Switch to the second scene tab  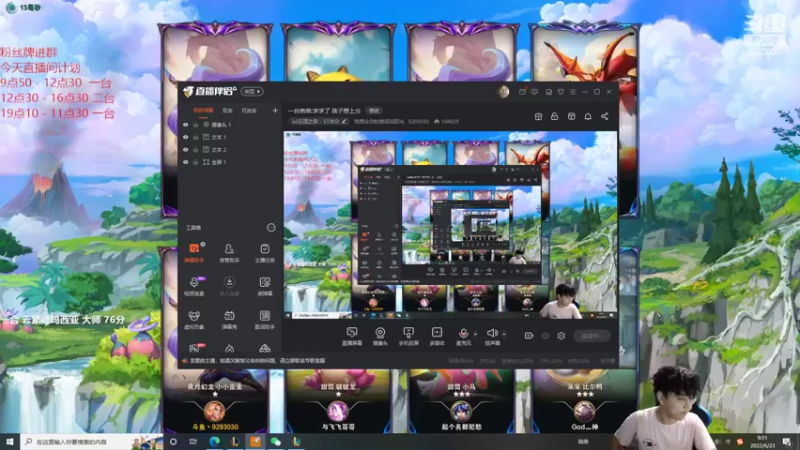coord(228,110)
